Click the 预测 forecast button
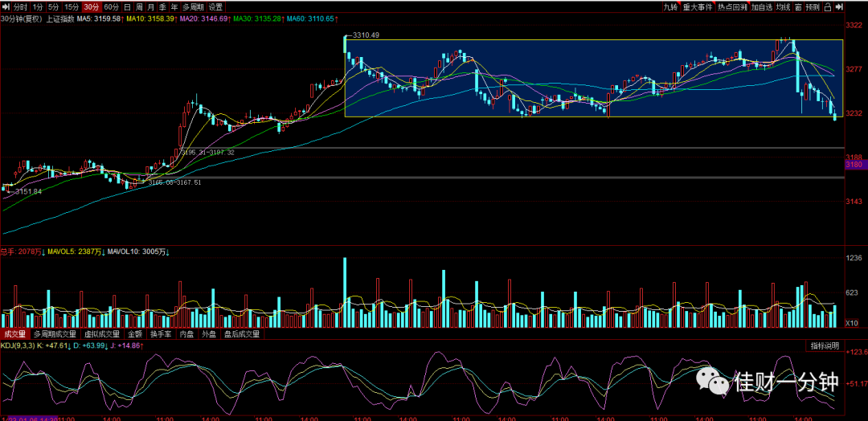Image resolution: width=868 pixels, height=421 pixels. [813, 7]
